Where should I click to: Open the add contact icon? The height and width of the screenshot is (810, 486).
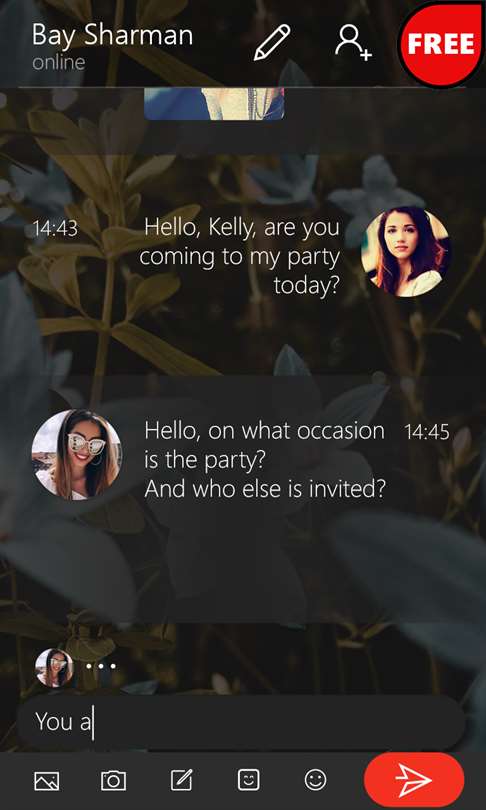(353, 43)
